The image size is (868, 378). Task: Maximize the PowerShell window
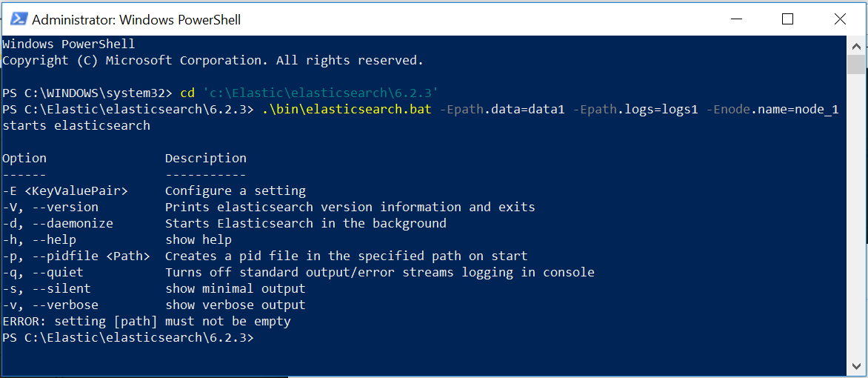(x=787, y=19)
